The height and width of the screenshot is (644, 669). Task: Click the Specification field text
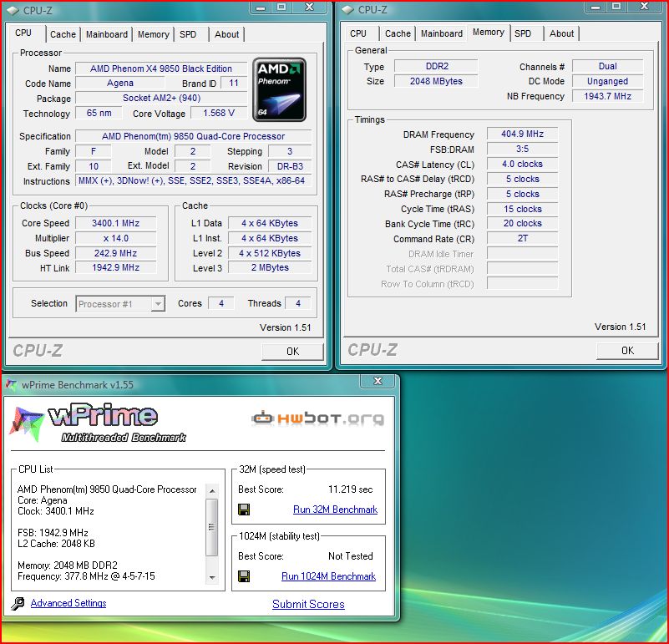pyautogui.click(x=193, y=136)
